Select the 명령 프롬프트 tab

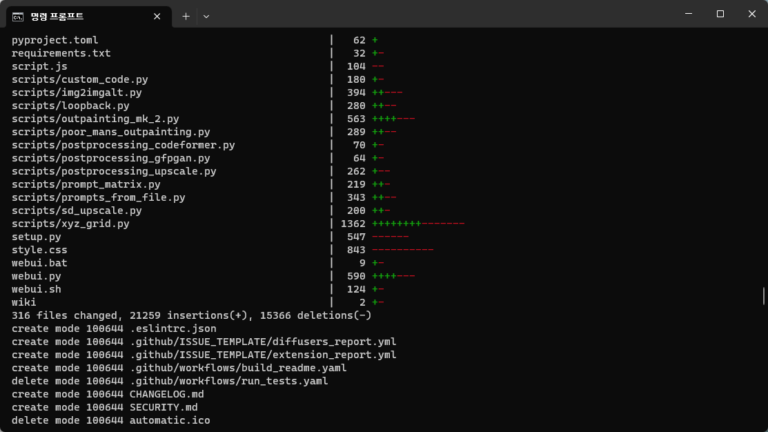80,16
